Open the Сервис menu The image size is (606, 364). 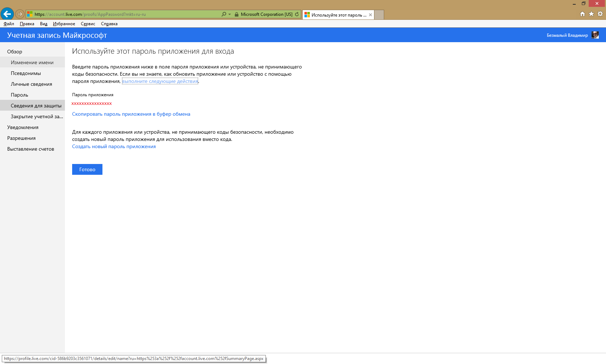tap(88, 24)
